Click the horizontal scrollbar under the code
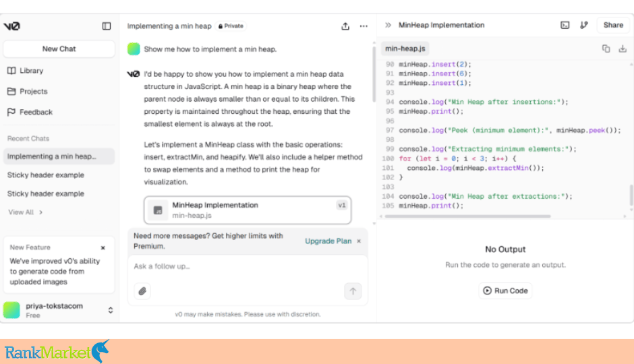This screenshot has height=364, width=634. pyautogui.click(x=468, y=216)
